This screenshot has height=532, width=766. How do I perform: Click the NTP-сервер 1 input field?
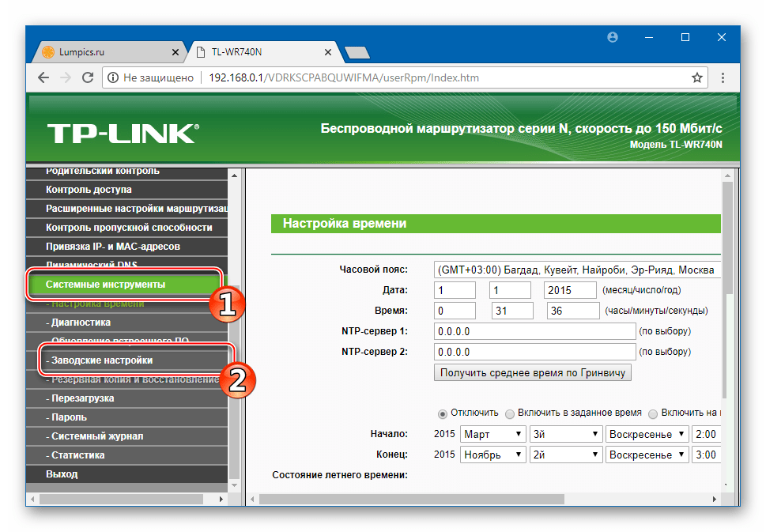click(x=535, y=331)
